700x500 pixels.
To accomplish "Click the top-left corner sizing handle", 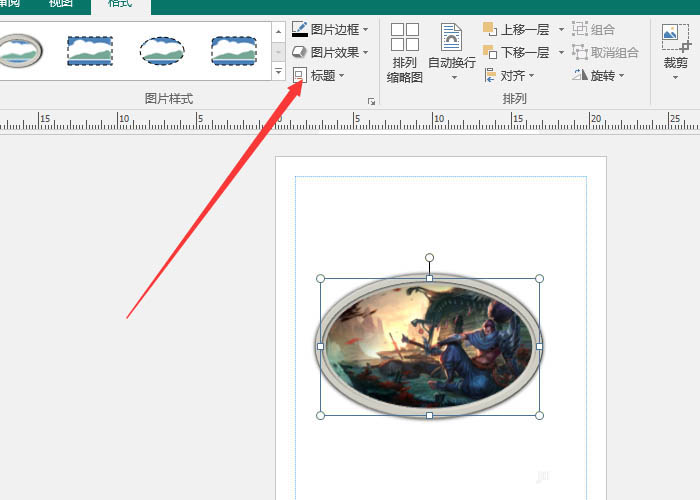I will [320, 279].
